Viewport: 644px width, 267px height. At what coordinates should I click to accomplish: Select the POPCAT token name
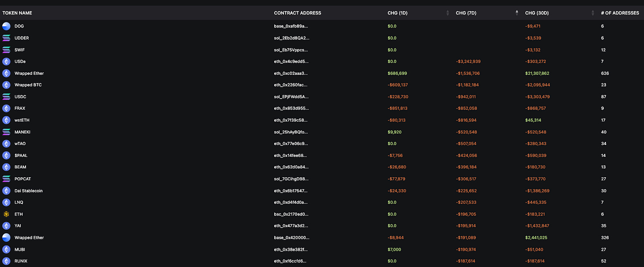(x=23, y=179)
